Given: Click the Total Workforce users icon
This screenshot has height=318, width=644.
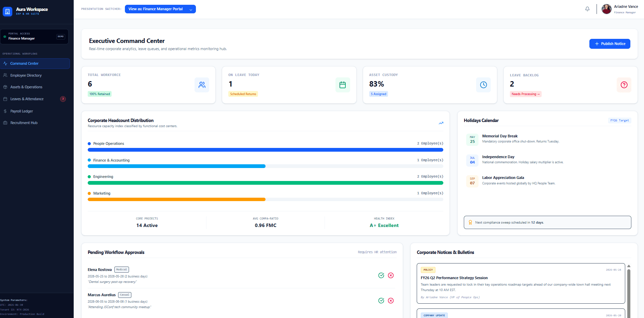Looking at the screenshot, I should (x=202, y=85).
